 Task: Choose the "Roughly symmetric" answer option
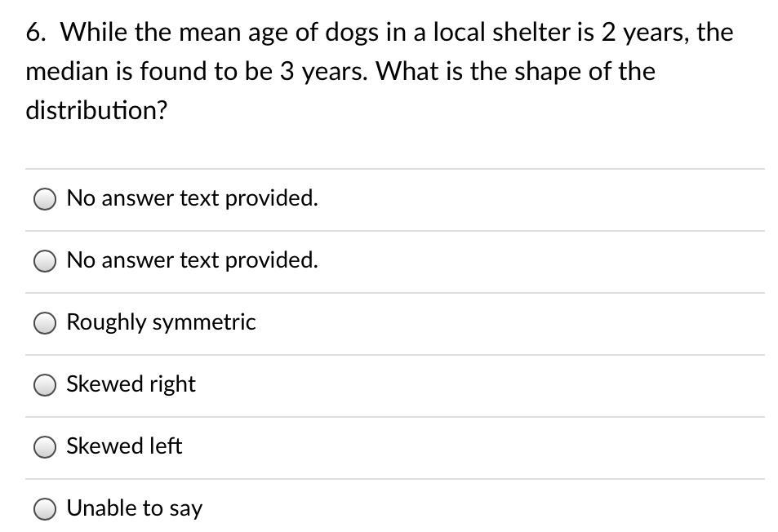coord(44,322)
